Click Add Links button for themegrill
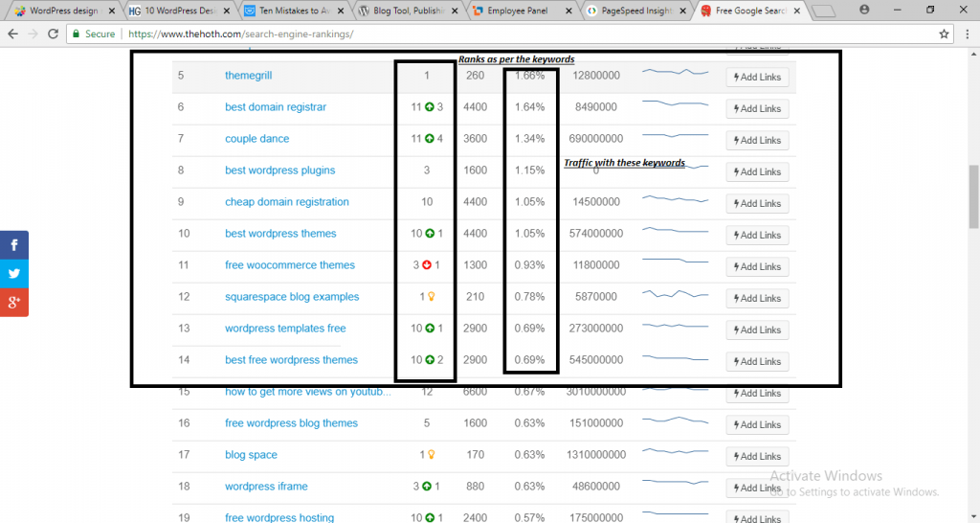The image size is (980, 523). point(757,78)
